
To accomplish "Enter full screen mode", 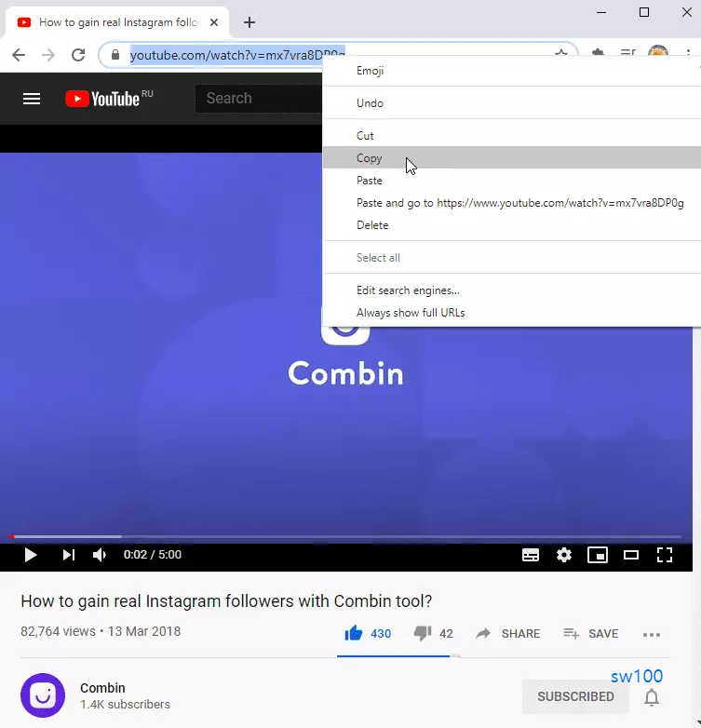I will pos(665,555).
